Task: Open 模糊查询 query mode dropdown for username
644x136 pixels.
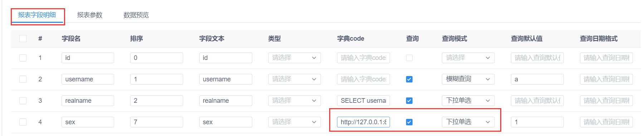Action: coord(468,79)
